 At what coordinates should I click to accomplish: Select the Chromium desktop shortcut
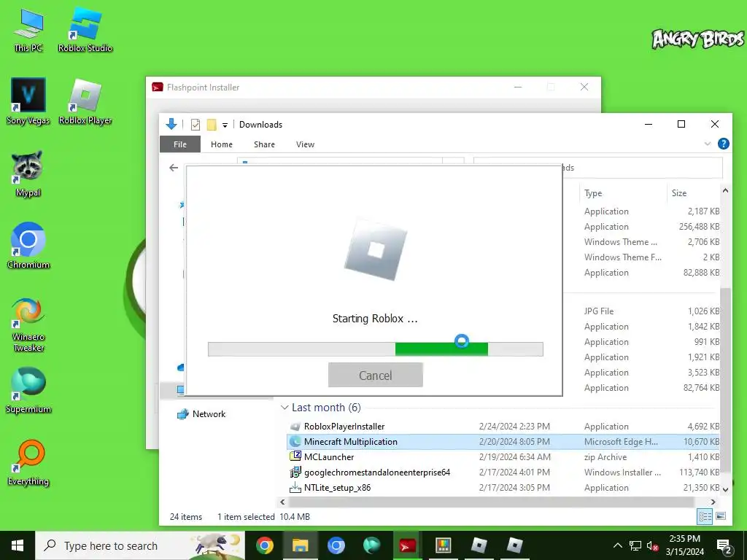tap(28, 246)
